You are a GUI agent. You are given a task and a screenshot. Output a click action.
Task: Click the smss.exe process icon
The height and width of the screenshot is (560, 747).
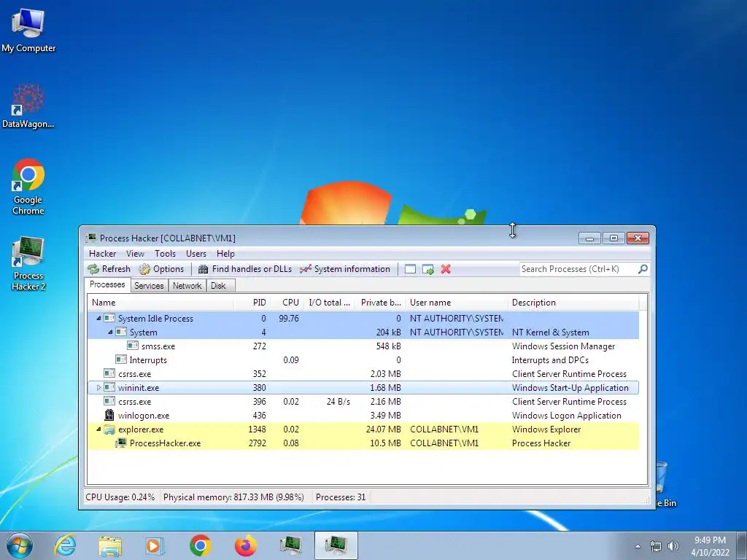(133, 346)
